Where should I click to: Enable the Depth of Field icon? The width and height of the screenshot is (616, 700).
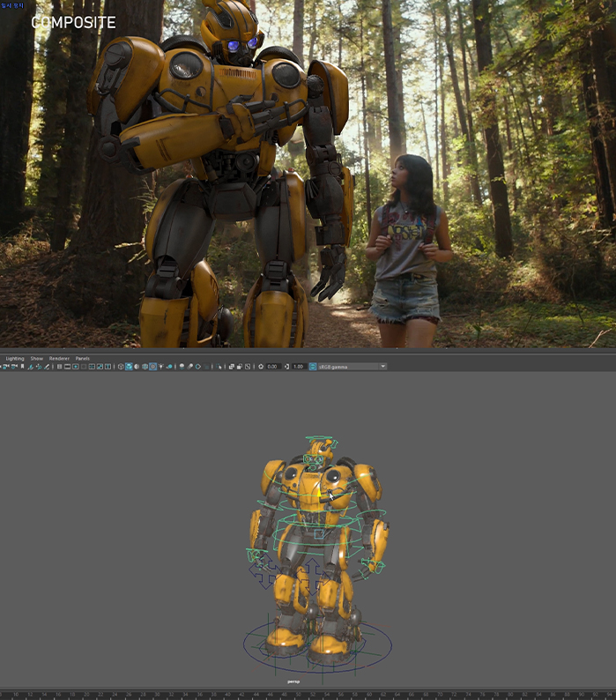pyautogui.click(x=206, y=367)
